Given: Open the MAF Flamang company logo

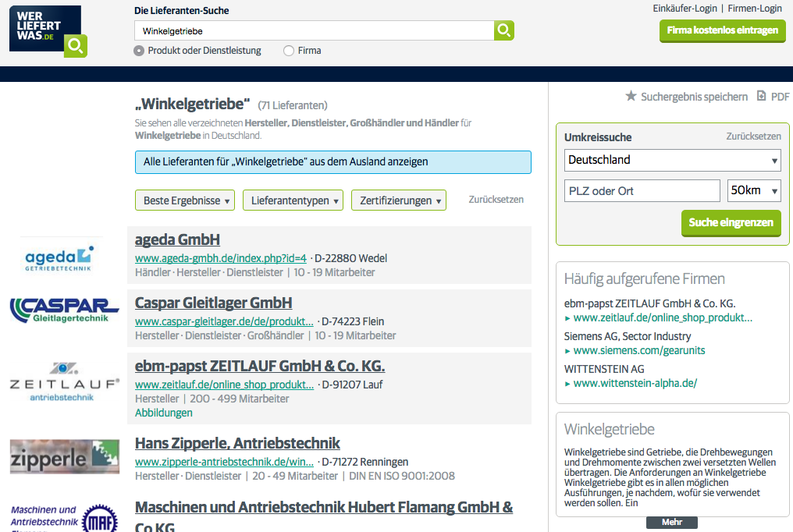Looking at the screenshot, I should tap(64, 518).
